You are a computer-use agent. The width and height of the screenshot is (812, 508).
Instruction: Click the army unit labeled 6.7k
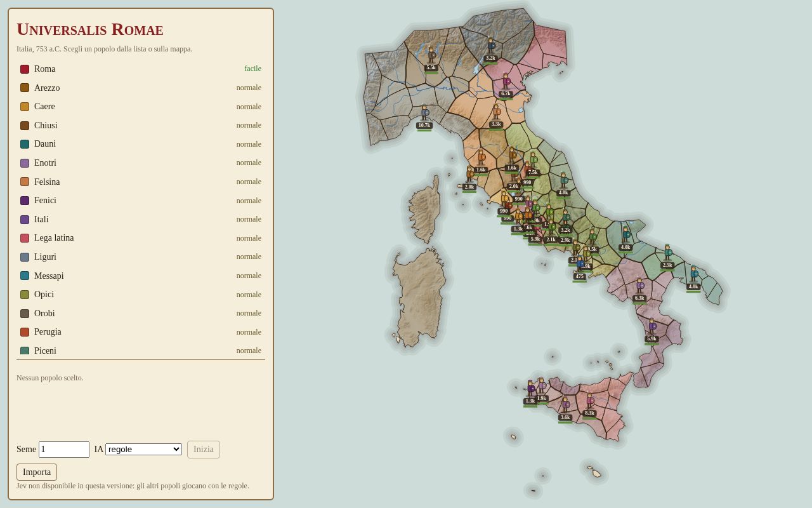(506, 85)
